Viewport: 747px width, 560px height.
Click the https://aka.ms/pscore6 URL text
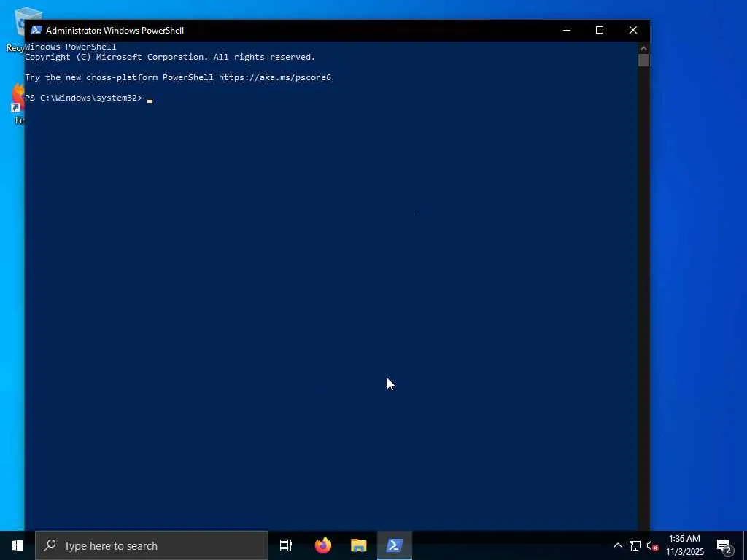pyautogui.click(x=275, y=77)
